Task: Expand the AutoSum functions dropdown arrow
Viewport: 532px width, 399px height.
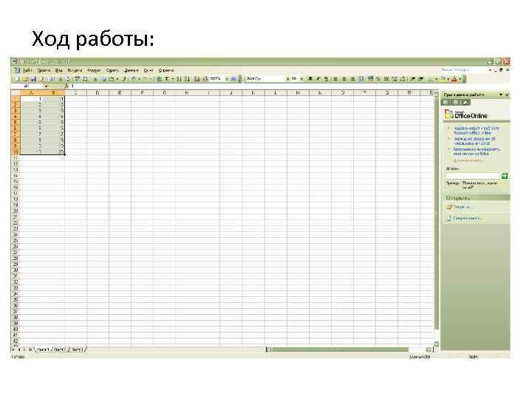Action: [x=173, y=79]
